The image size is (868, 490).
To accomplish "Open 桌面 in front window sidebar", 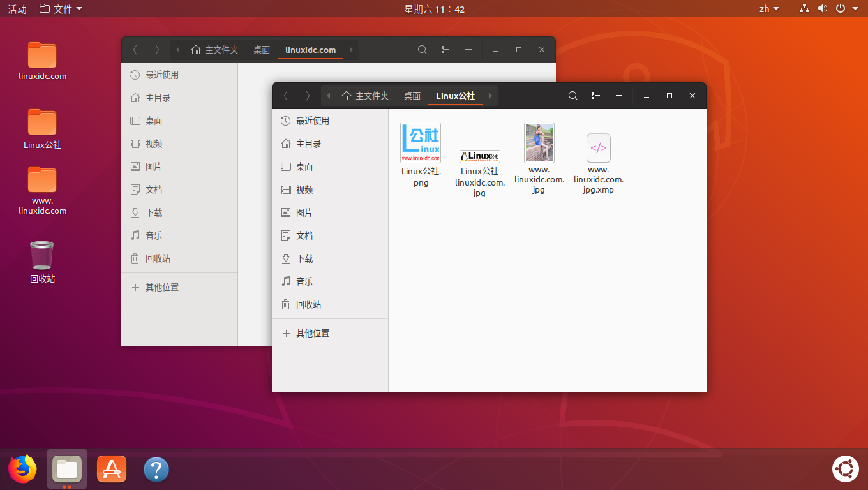I will [330, 167].
